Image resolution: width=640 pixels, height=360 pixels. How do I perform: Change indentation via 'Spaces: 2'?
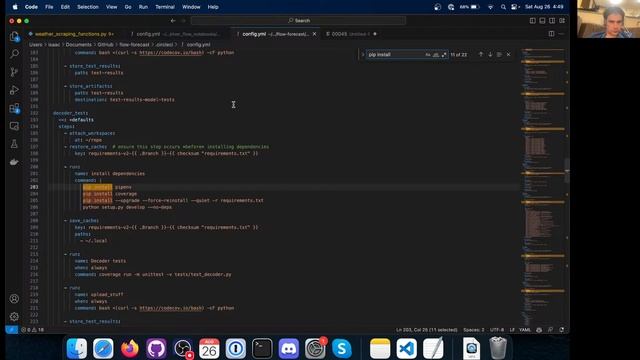tap(474, 330)
